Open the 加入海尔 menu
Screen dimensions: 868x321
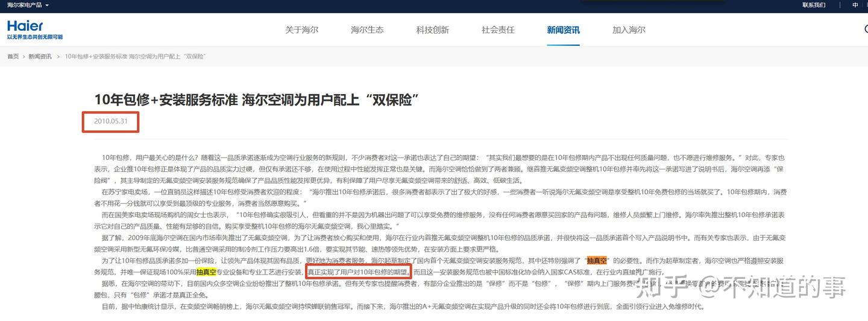(x=629, y=30)
